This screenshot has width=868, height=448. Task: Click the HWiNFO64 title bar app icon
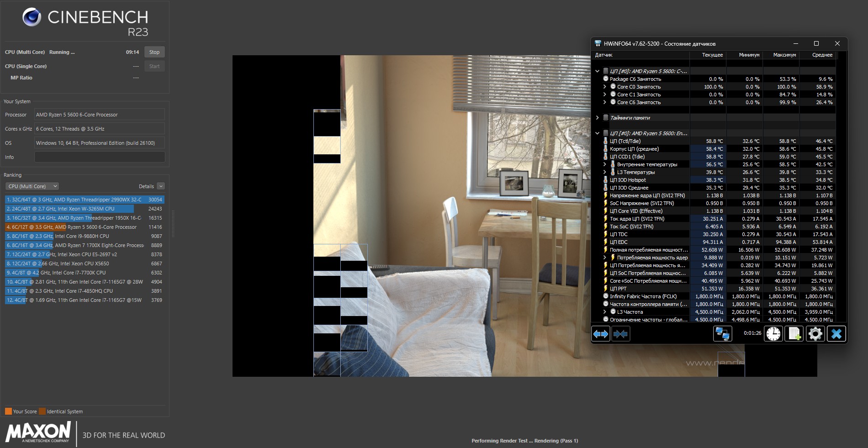pos(598,44)
